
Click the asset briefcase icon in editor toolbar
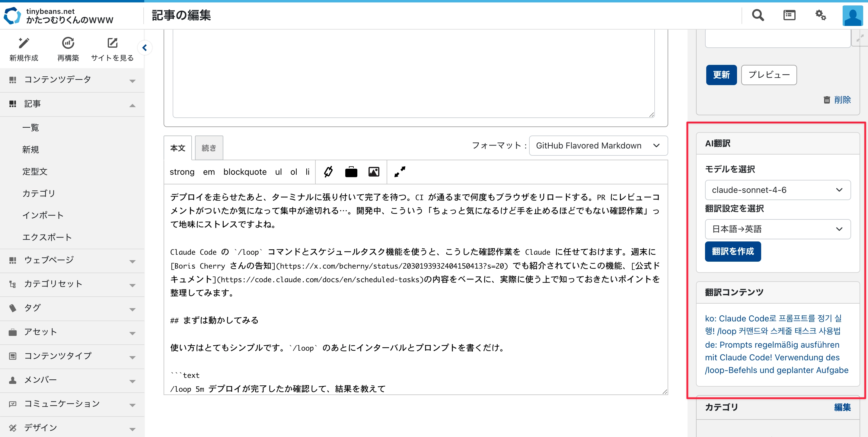351,172
